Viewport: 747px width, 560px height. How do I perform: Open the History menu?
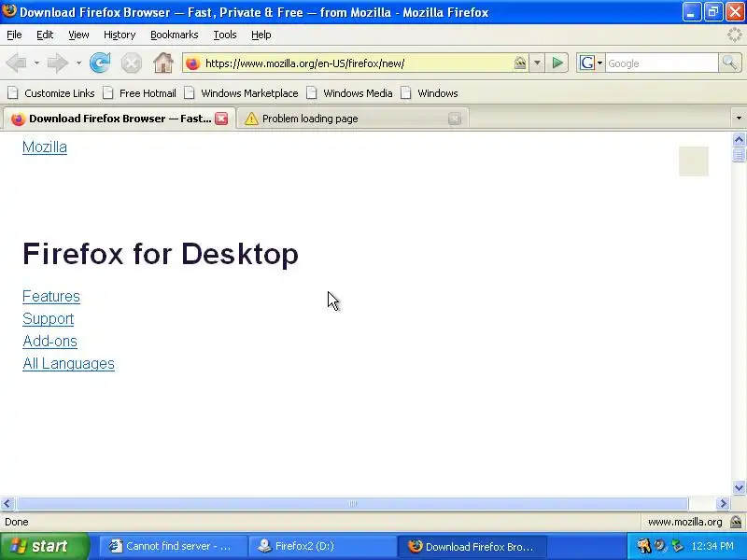pyautogui.click(x=120, y=35)
